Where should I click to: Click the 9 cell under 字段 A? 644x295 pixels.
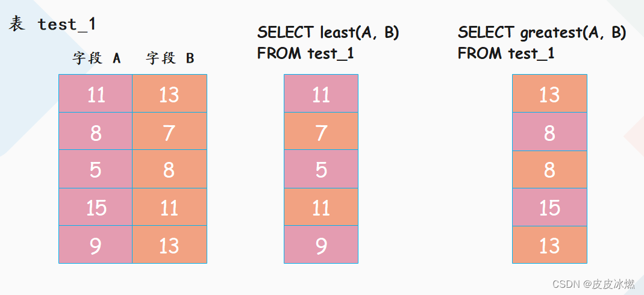point(96,244)
